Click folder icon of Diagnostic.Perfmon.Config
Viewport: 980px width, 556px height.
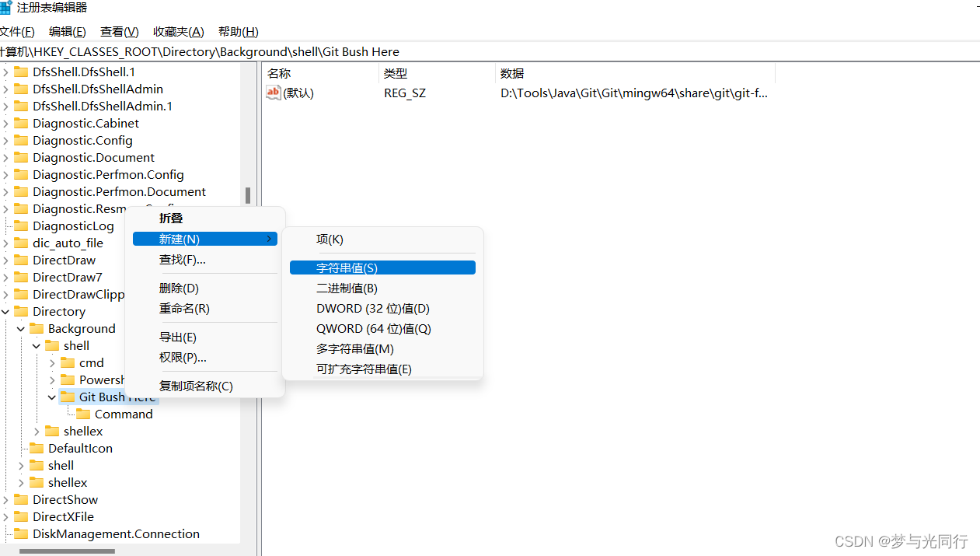[x=21, y=174]
